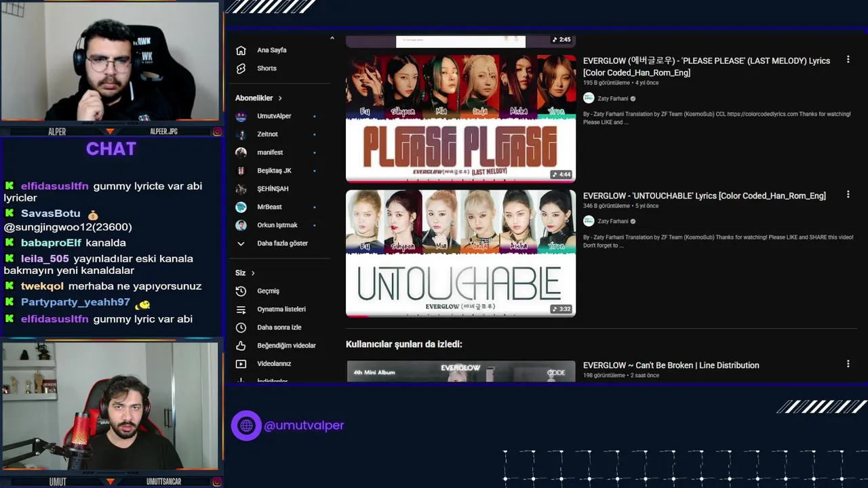This screenshot has width=868, height=488.
Task: Open MrBeast channel avatar
Action: coord(241,207)
